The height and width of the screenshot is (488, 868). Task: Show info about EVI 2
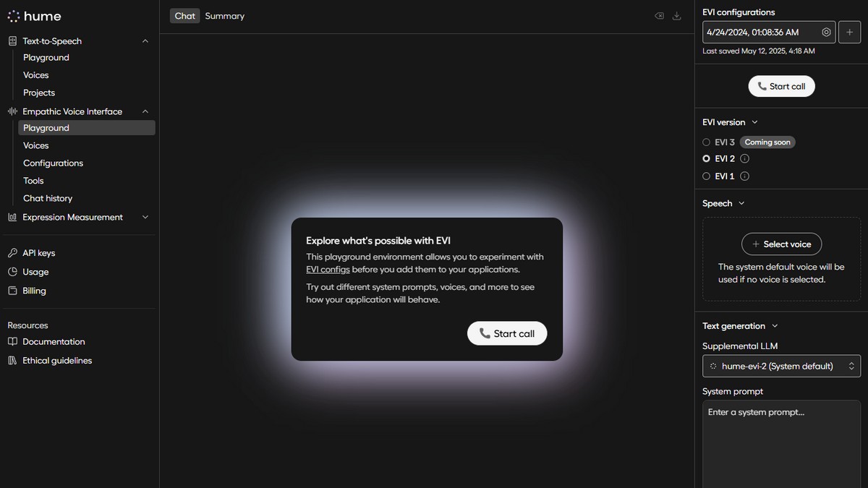744,158
